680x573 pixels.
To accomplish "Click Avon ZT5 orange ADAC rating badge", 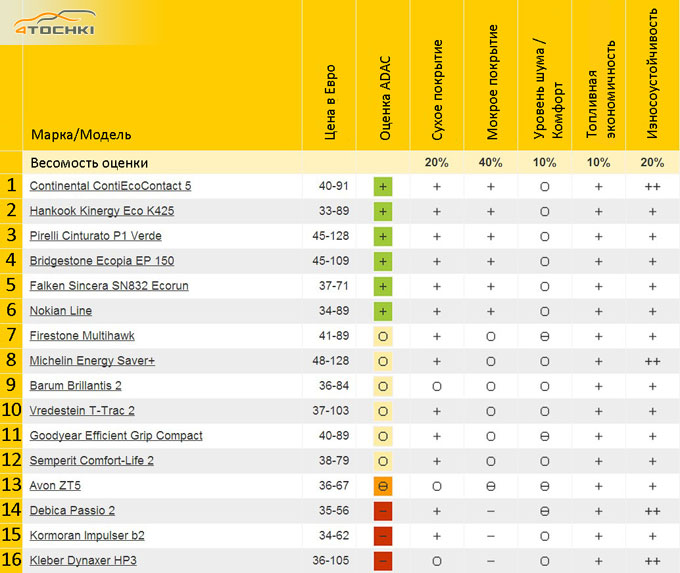I will [383, 486].
